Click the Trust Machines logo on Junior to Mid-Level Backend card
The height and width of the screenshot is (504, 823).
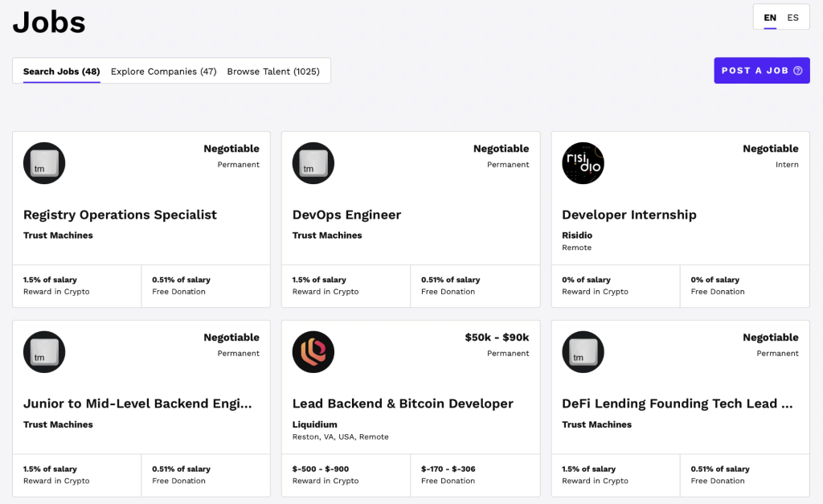[44, 352]
